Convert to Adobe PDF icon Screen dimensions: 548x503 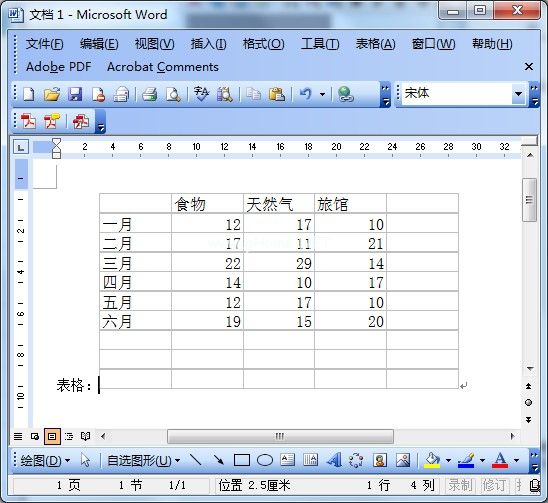point(28,122)
